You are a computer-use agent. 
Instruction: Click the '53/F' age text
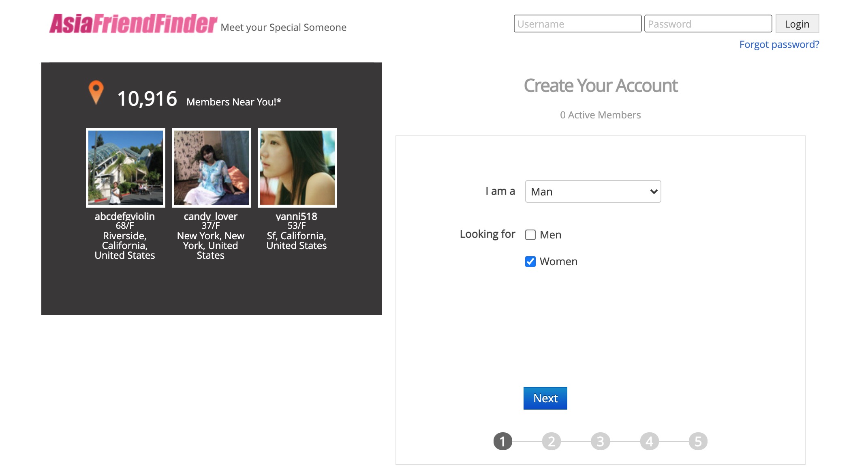coord(297,225)
